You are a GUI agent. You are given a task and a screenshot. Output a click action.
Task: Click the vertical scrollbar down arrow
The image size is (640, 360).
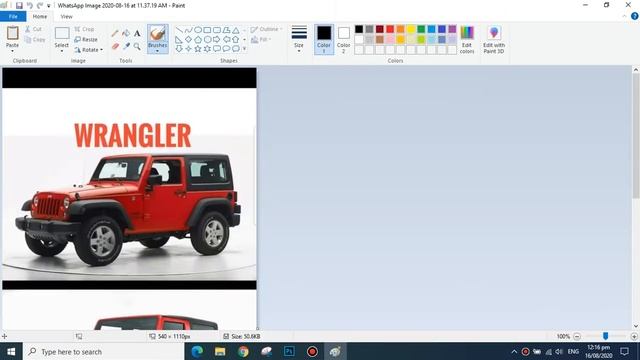pos(636,326)
